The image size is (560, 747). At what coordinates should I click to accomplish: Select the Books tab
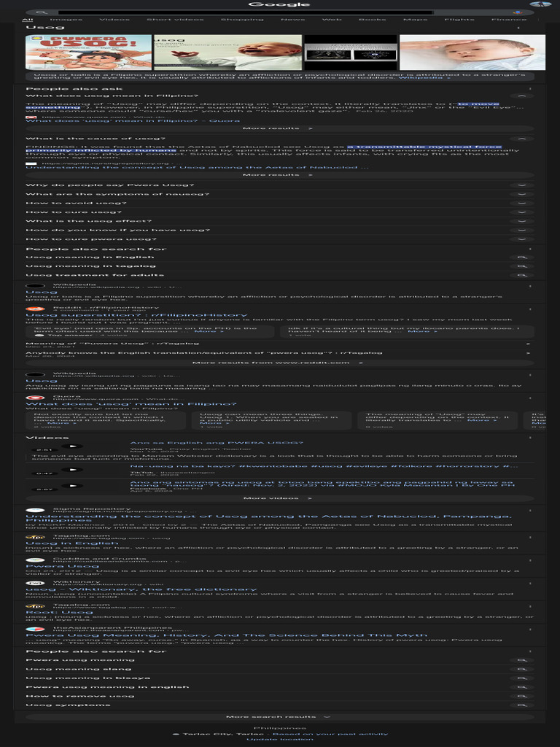[373, 20]
